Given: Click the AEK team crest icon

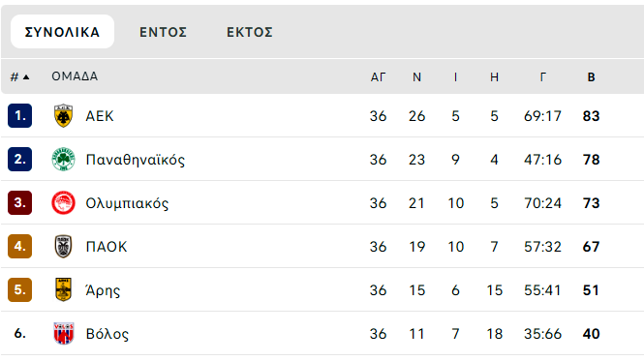Looking at the screenshot, I should (x=63, y=116).
